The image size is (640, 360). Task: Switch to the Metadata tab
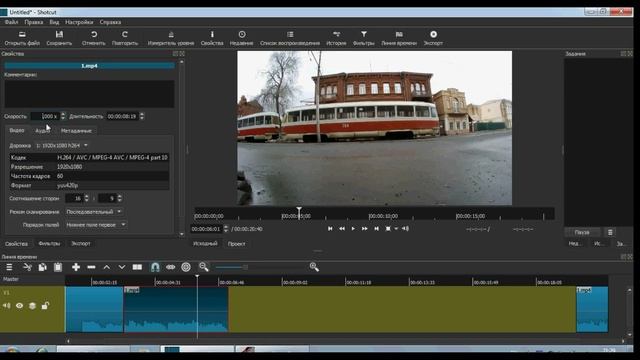click(76, 131)
